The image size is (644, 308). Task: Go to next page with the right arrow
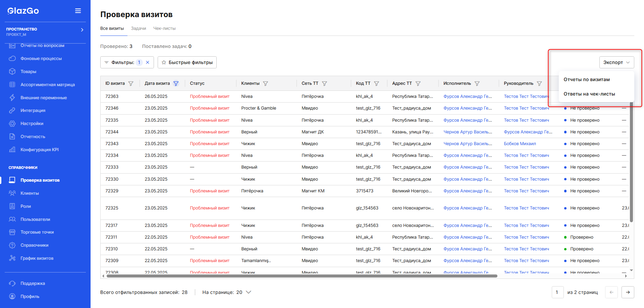tap(628, 292)
